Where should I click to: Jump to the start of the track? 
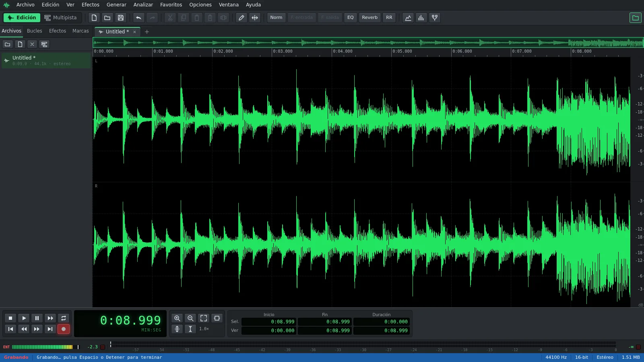11,329
